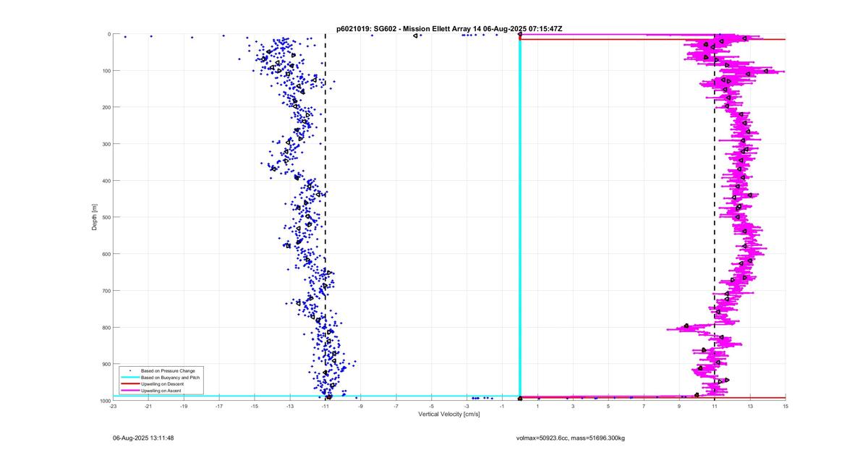The width and height of the screenshot is (868, 450).
Task: Click the x-axis tick label '9'
Action: [679, 406]
